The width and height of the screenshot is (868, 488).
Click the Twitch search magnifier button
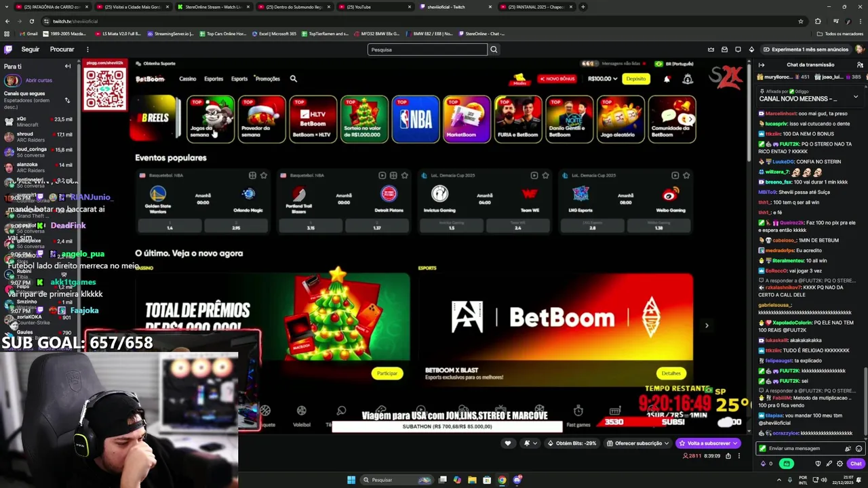coord(494,49)
